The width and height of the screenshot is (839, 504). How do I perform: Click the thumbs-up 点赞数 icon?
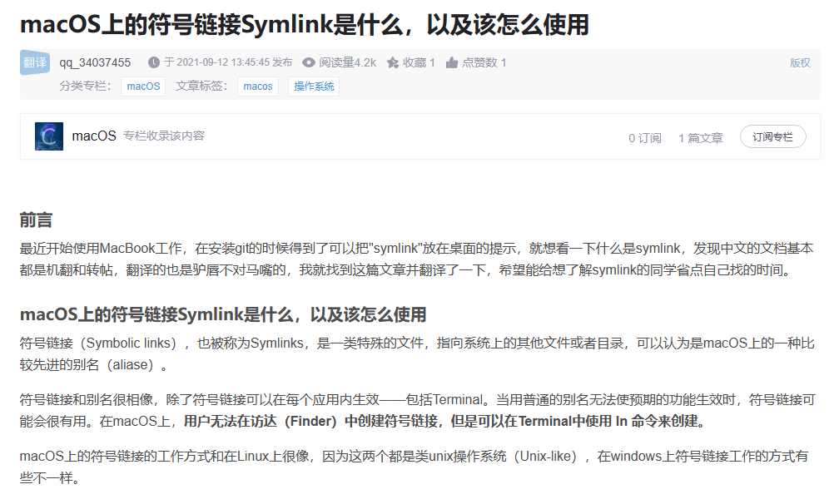click(452, 62)
